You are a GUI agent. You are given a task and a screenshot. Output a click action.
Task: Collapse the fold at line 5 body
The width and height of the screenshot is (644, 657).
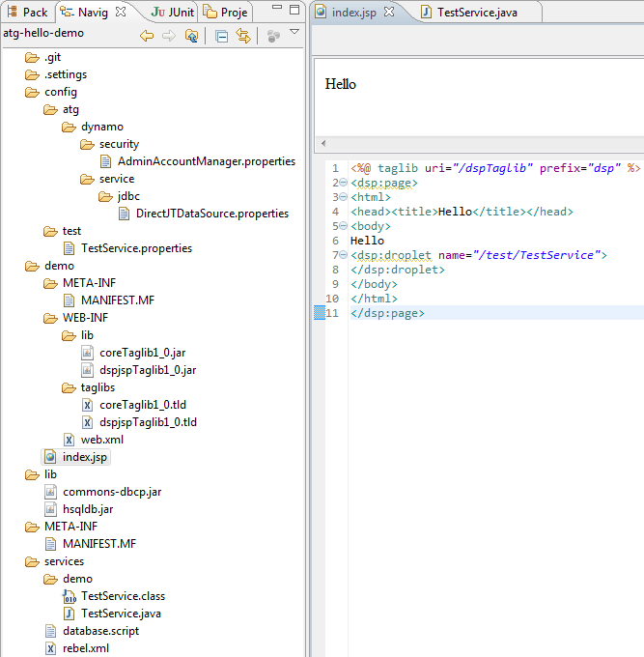coord(343,226)
